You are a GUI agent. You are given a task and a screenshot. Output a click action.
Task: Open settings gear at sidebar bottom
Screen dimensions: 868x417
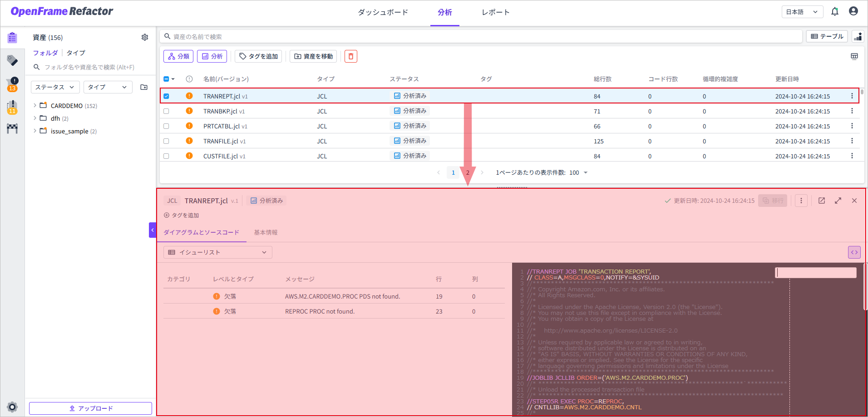12,407
